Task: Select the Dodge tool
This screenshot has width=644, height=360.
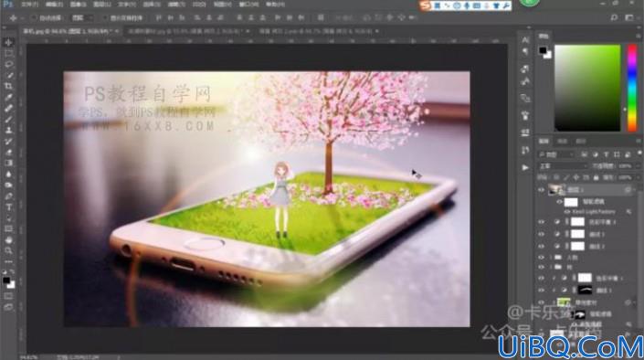Action: pyautogui.click(x=8, y=185)
